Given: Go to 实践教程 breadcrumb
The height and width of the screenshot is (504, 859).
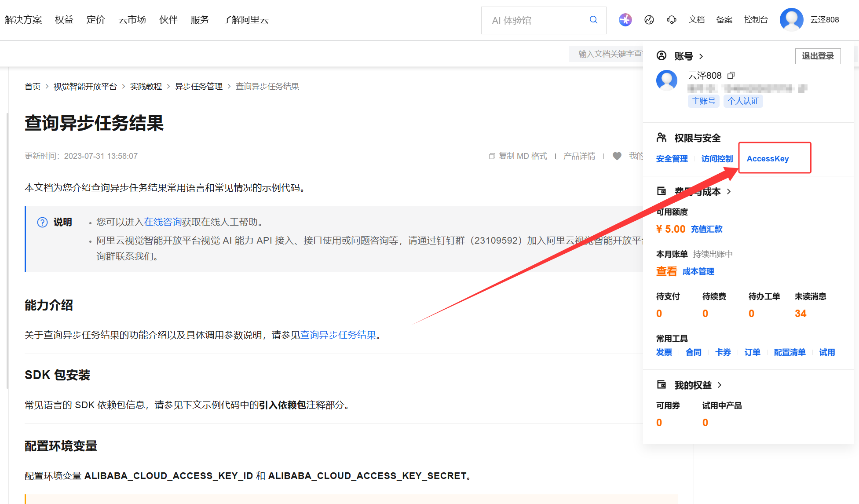Looking at the screenshot, I should 146,87.
